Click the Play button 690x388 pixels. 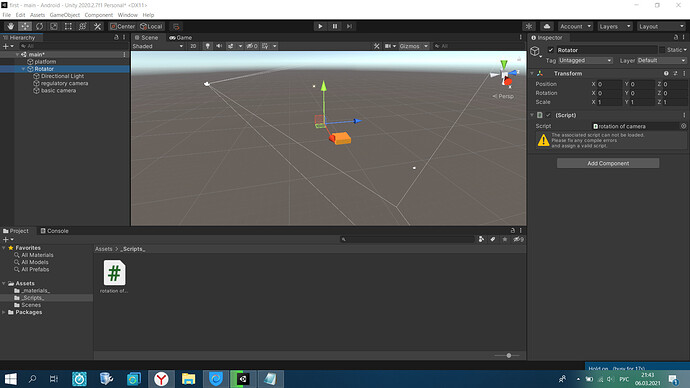(320, 26)
